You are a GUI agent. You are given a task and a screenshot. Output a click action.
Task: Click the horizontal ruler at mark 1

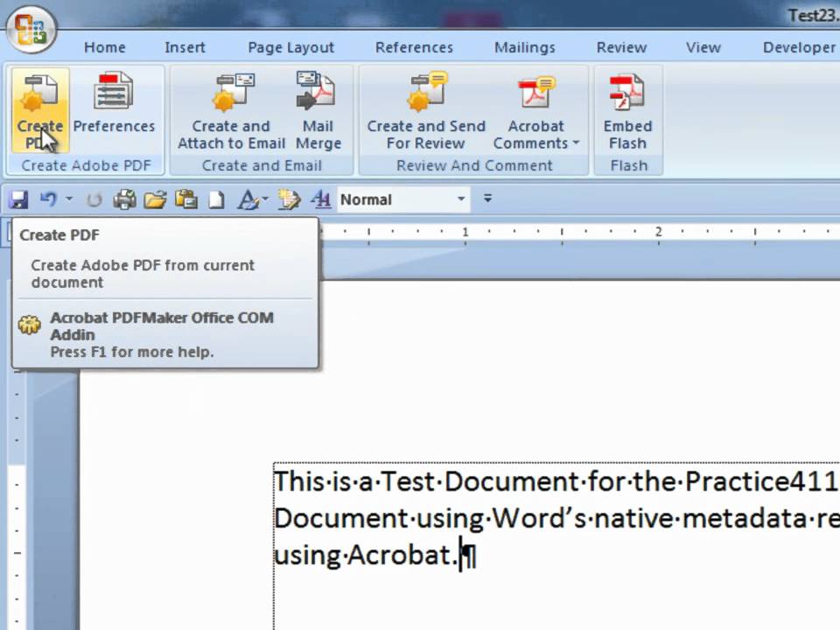[465, 233]
